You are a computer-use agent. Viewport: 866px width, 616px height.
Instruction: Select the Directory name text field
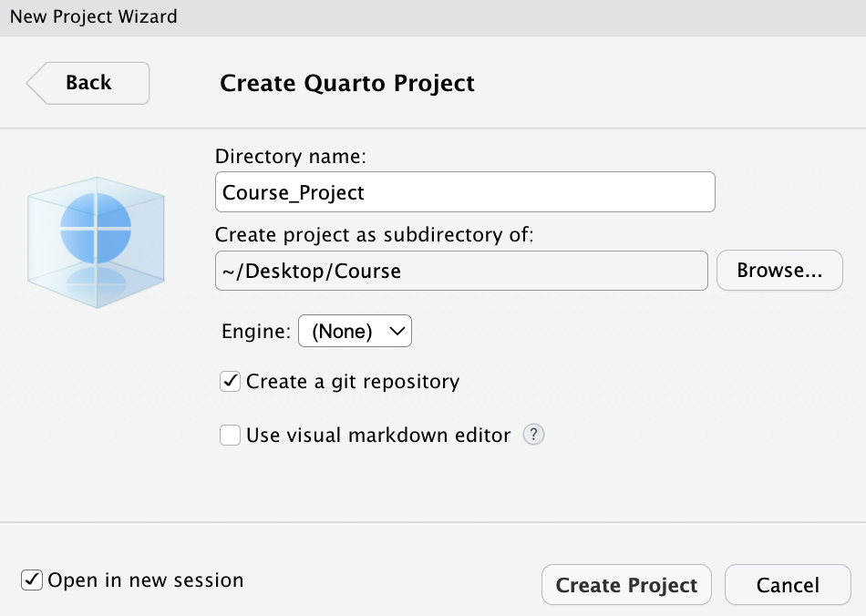464,191
